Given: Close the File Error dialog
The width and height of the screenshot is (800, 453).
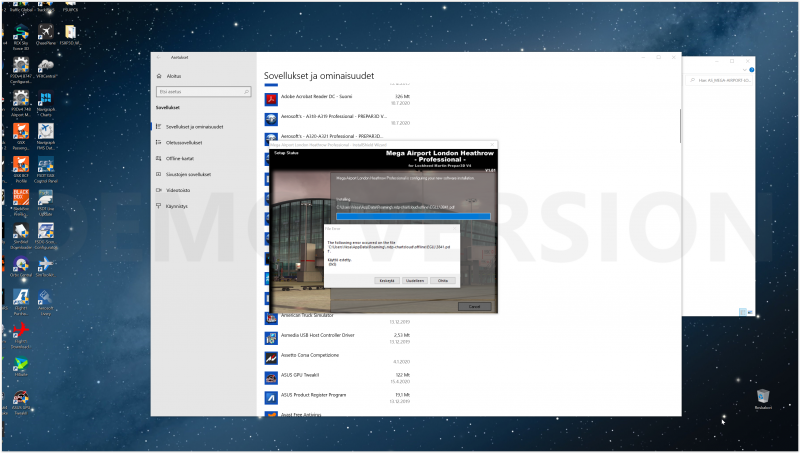Looking at the screenshot, I should click(455, 229).
